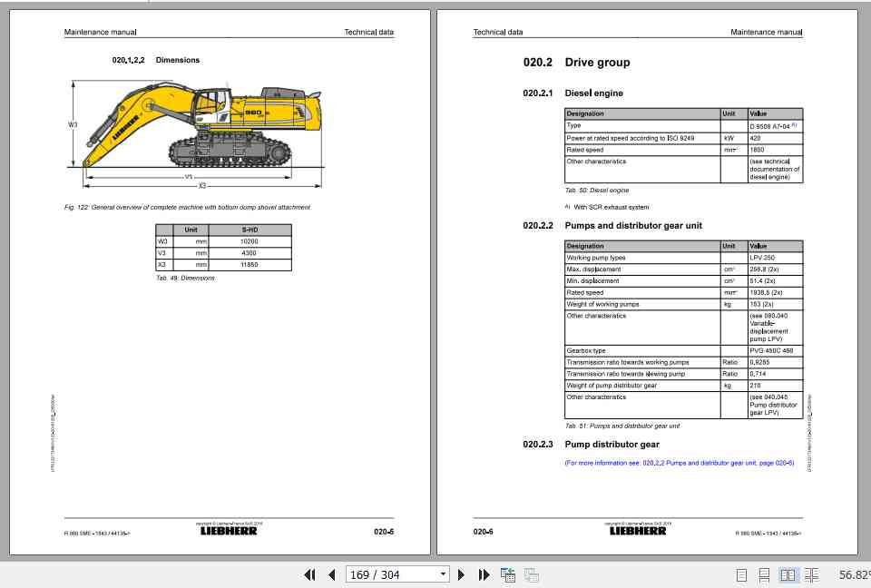This screenshot has width=871, height=588.
Task: Click the Liebherr logo at the page footer
Action: [x=229, y=533]
